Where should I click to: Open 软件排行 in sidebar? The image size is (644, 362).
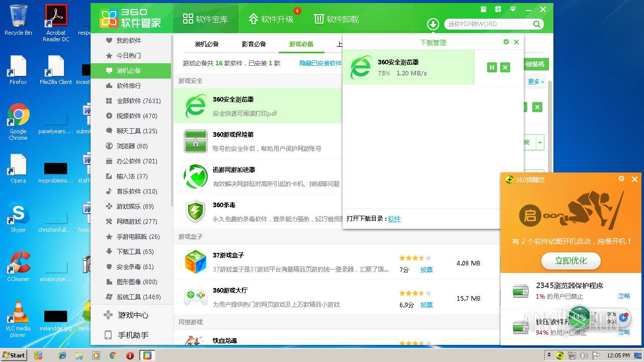click(131, 85)
